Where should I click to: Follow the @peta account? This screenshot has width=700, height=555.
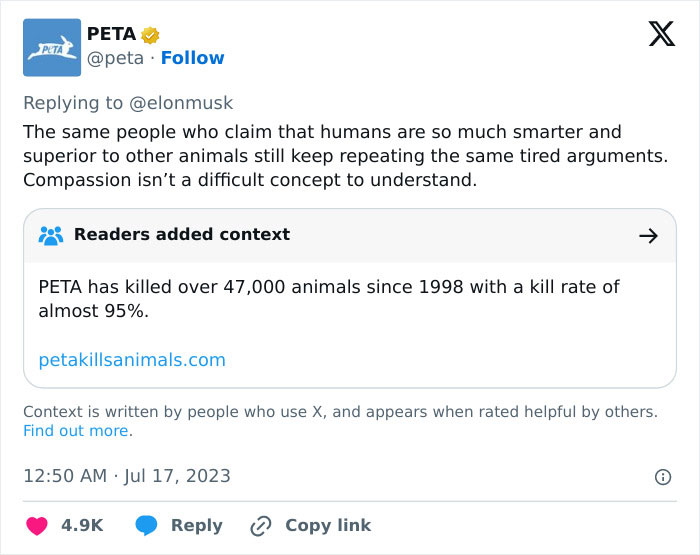[x=192, y=58]
